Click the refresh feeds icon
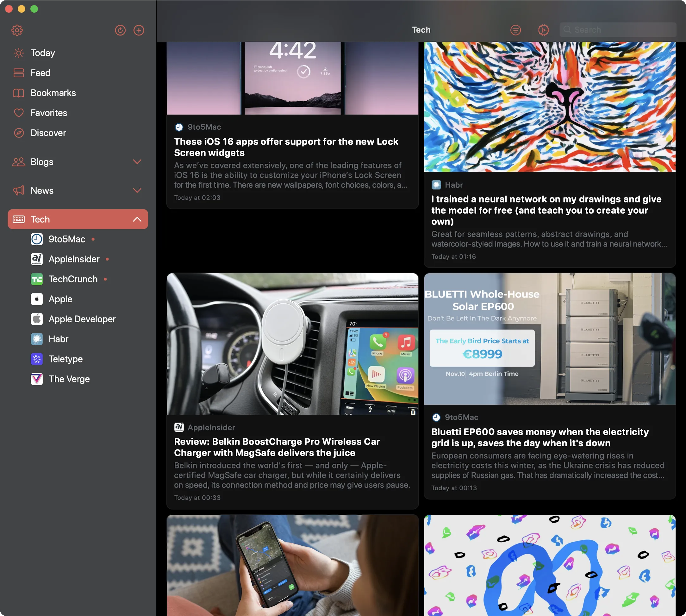This screenshot has width=686, height=616. click(x=120, y=30)
